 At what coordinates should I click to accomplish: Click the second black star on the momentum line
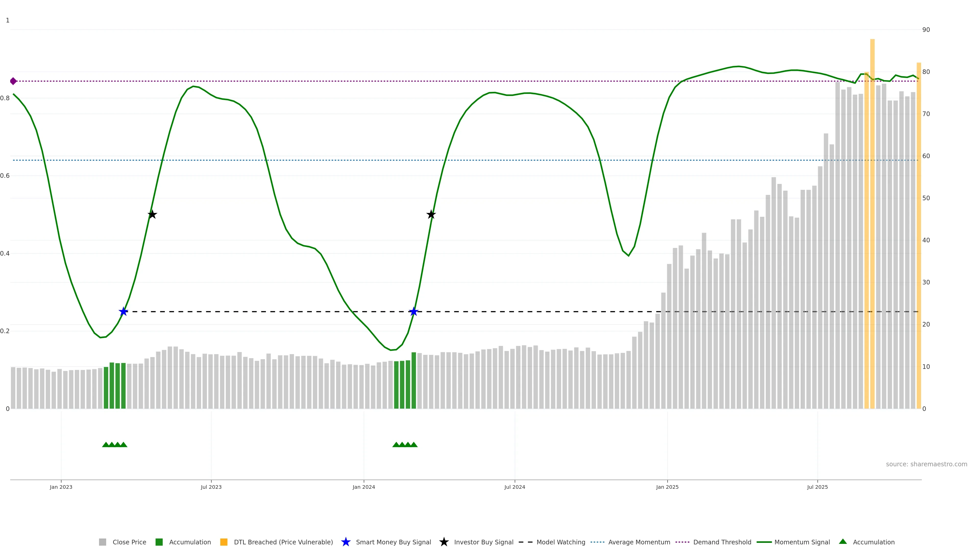point(431,215)
